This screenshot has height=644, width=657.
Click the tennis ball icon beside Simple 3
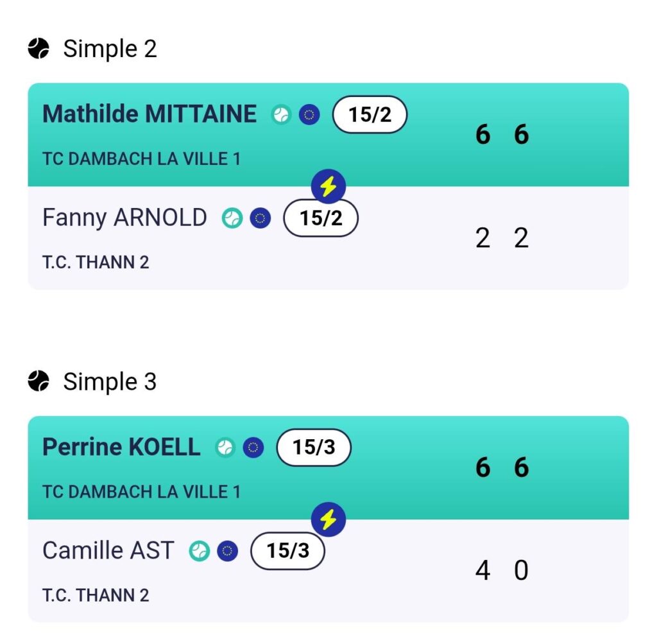coord(39,382)
